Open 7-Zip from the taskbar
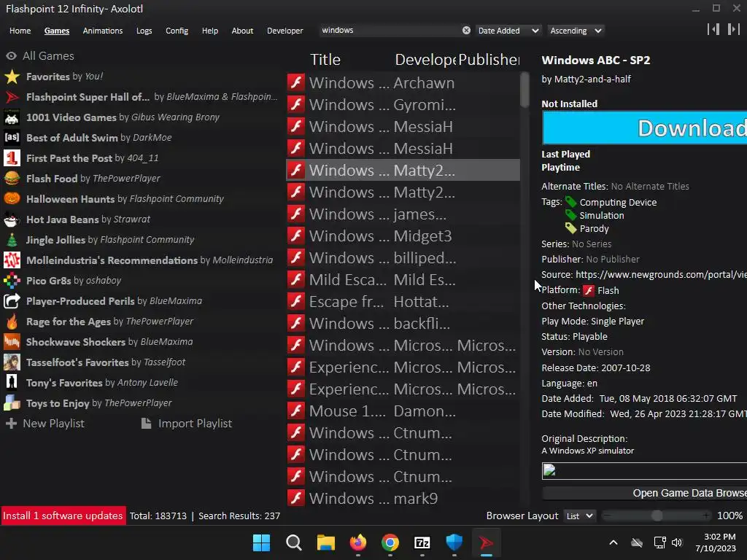The height and width of the screenshot is (560, 747). click(x=422, y=542)
